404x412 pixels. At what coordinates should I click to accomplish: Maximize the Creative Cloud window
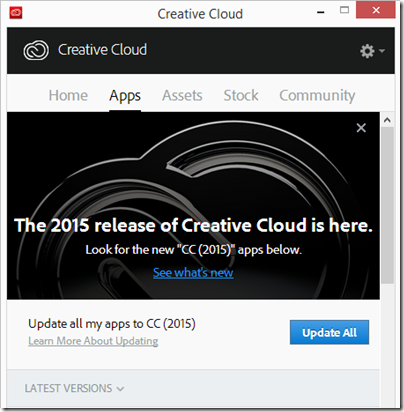344,10
